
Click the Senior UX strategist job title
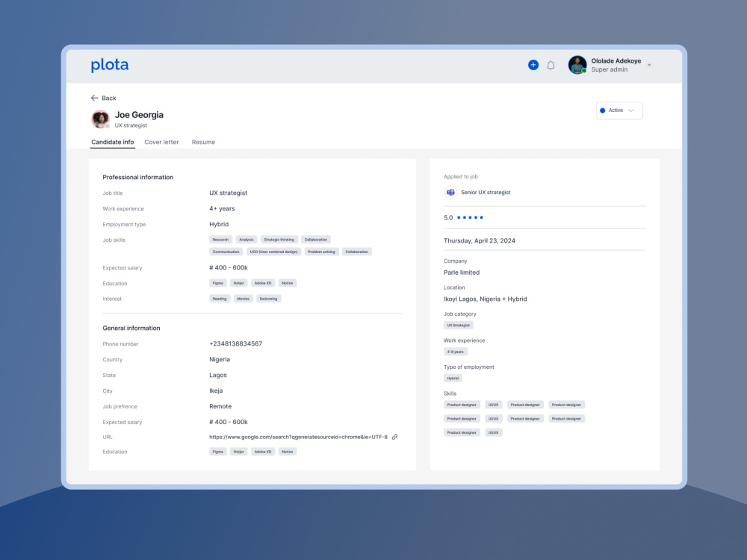pos(486,193)
